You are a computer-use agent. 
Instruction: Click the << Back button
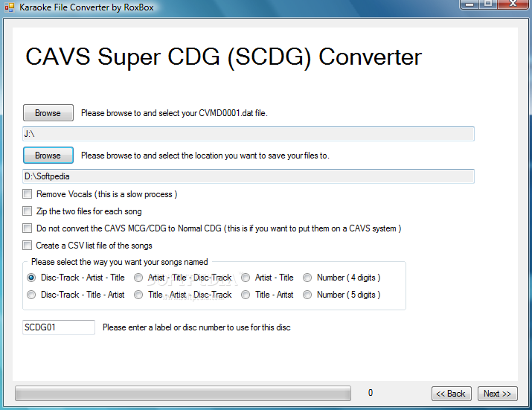click(451, 394)
